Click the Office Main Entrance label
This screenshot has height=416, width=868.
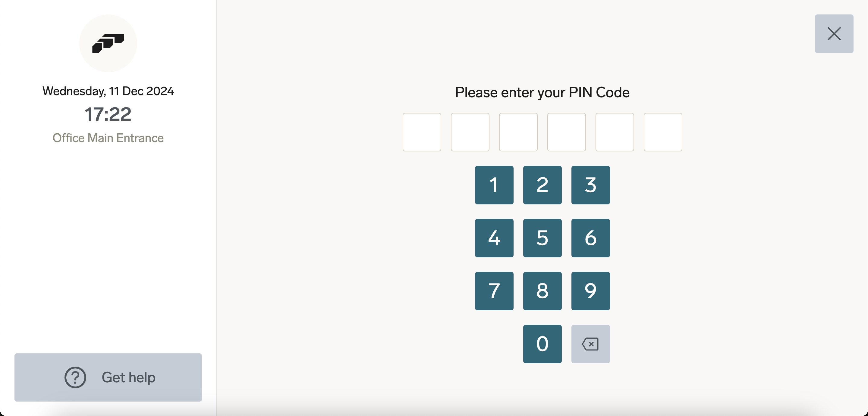point(108,138)
